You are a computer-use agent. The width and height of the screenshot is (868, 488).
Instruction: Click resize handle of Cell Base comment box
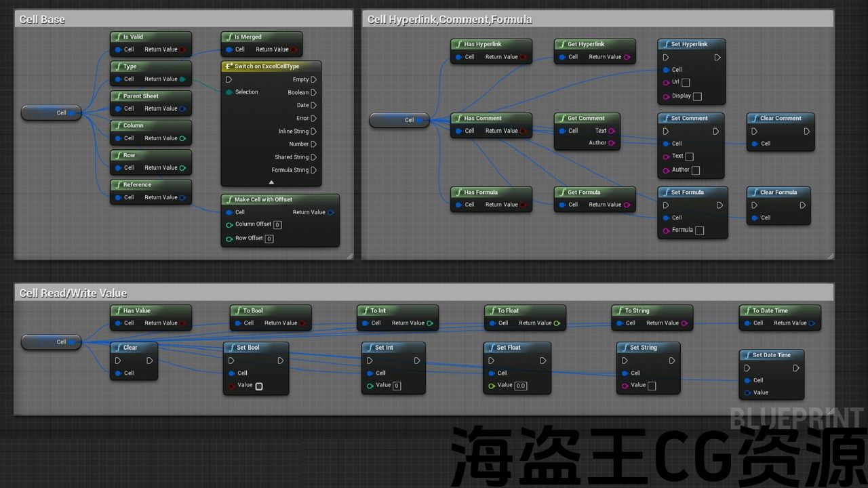[349, 256]
